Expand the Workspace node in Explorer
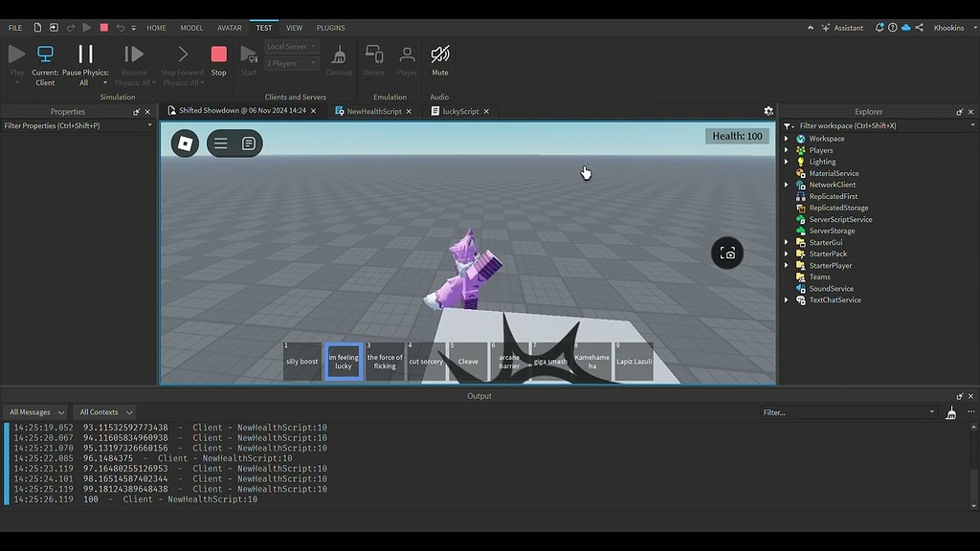 (787, 138)
